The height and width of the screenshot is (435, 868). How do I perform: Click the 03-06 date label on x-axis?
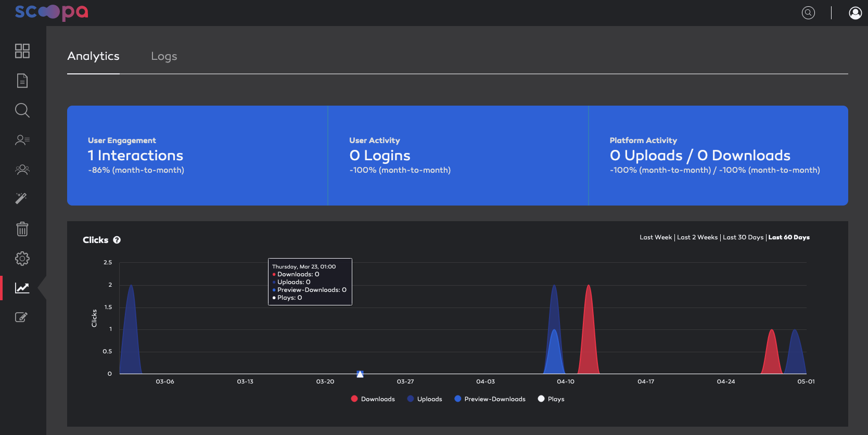click(165, 381)
